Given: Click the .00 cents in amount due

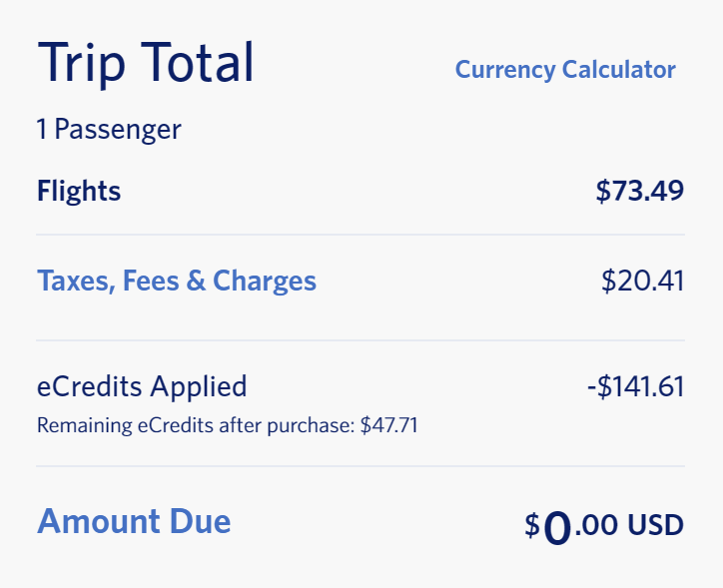Looking at the screenshot, I should click(x=596, y=525).
